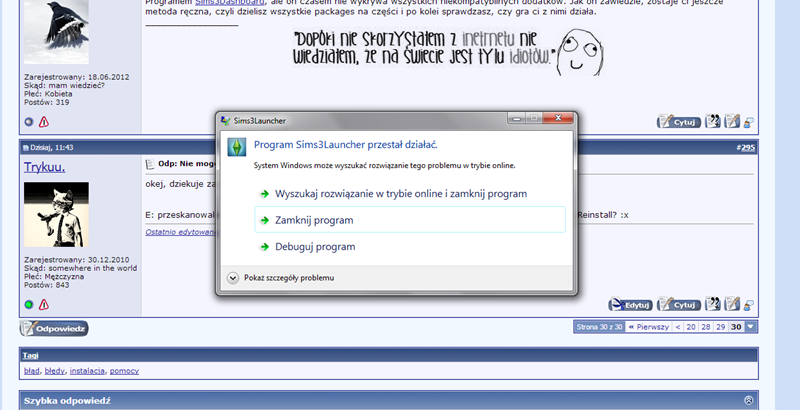Click the post icon beside 'Dzisiaj, 11:43'
800x410 pixels.
26,148
